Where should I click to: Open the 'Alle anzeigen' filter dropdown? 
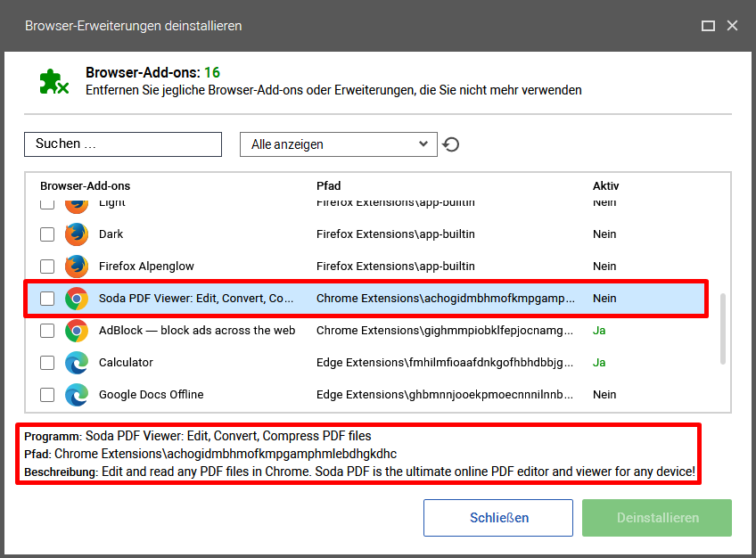(339, 144)
